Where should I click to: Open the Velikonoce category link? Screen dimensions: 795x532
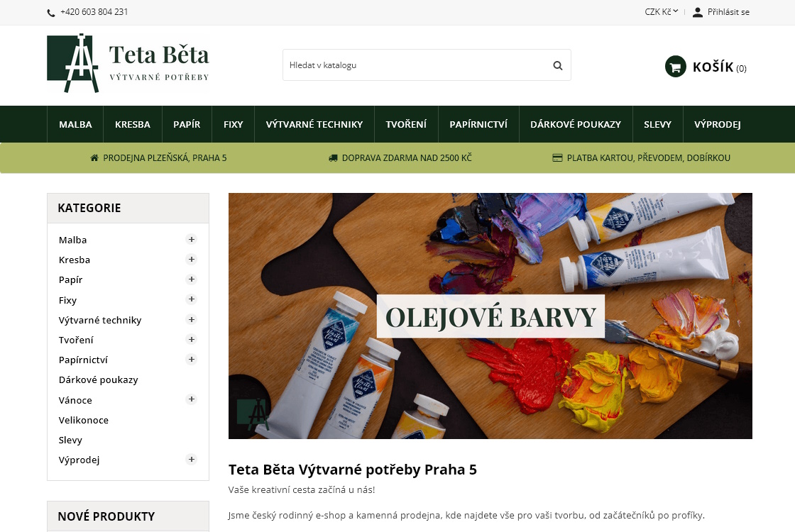pos(84,420)
